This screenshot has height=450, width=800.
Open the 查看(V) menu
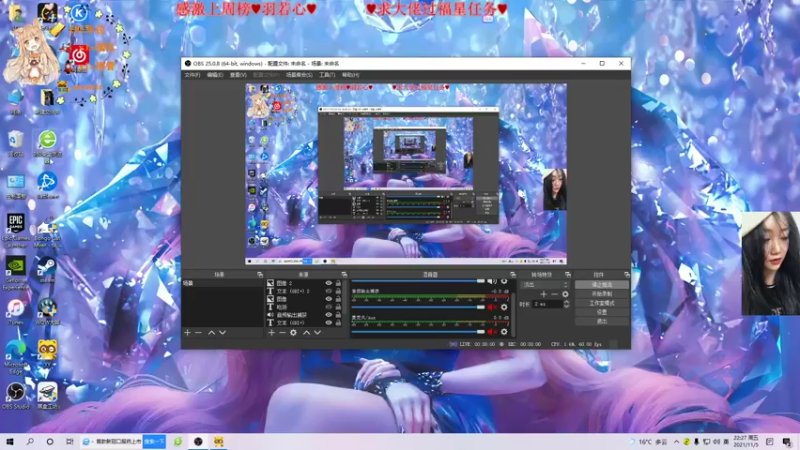pos(238,75)
